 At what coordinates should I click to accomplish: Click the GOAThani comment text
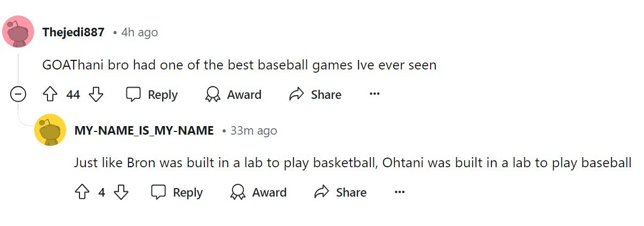[239, 65]
